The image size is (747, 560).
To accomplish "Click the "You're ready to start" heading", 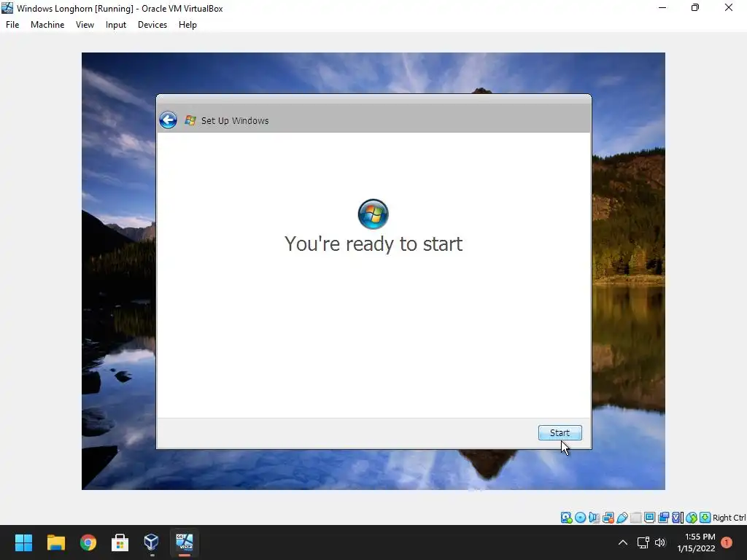I will (x=373, y=244).
